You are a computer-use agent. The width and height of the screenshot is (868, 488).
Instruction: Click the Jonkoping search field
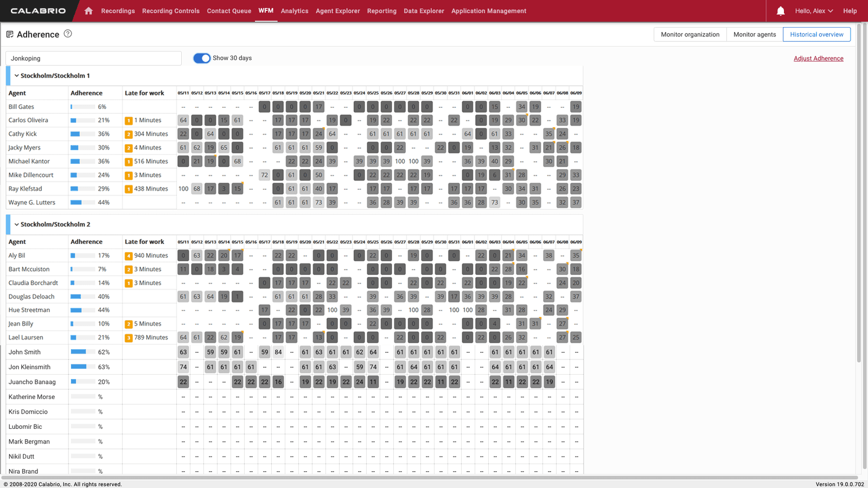(x=93, y=58)
